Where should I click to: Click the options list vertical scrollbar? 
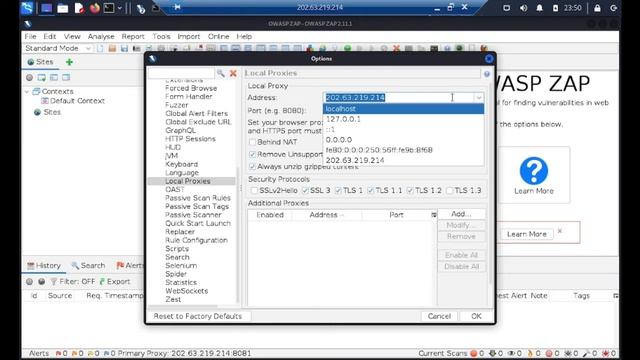tap(237, 235)
